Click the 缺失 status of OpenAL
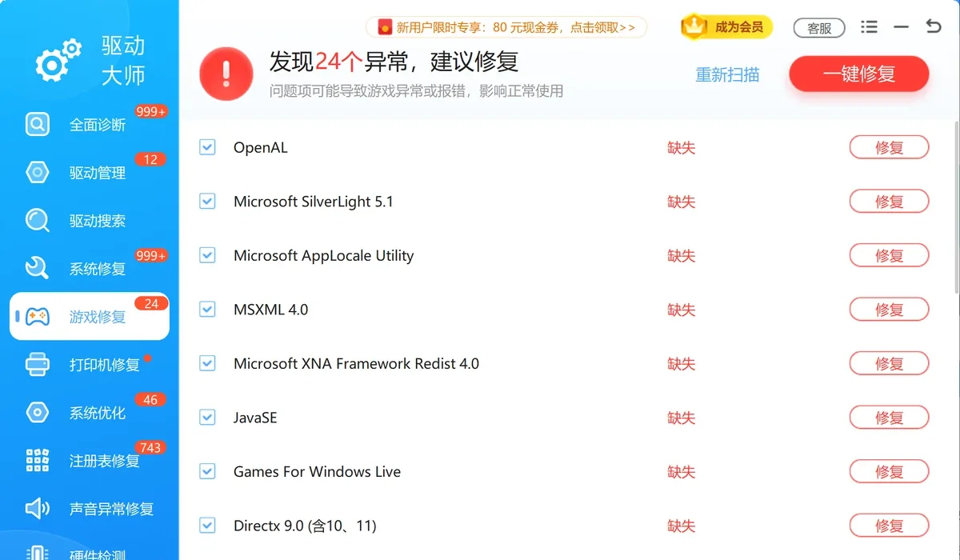This screenshot has height=560, width=960. [682, 148]
